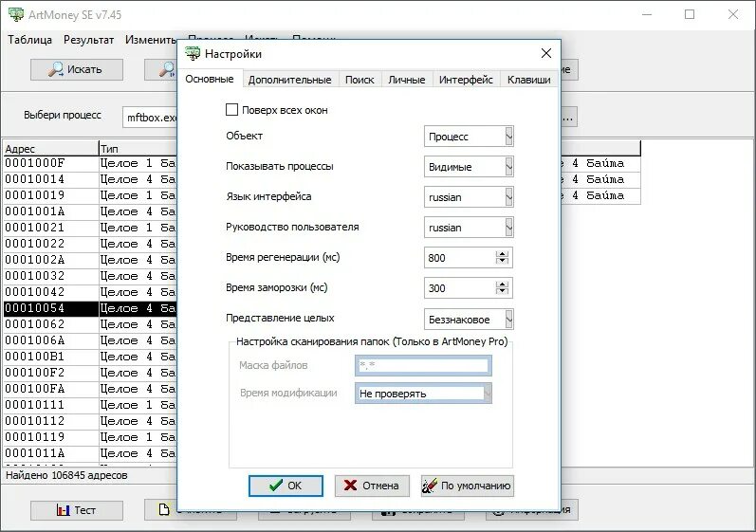Open Результат menu

89,40
